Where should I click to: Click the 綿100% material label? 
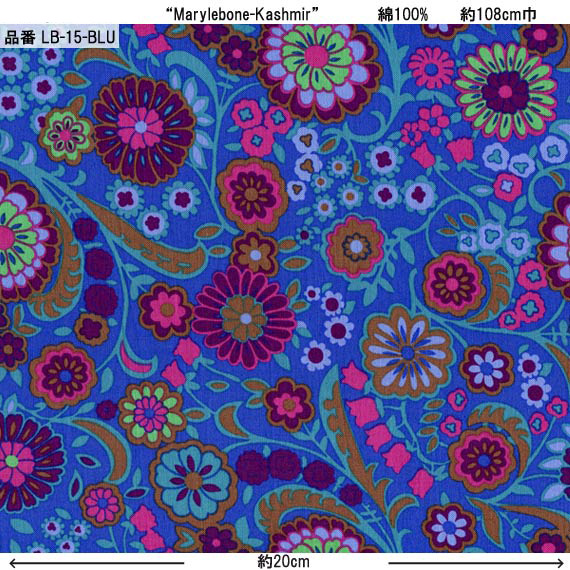(402, 15)
